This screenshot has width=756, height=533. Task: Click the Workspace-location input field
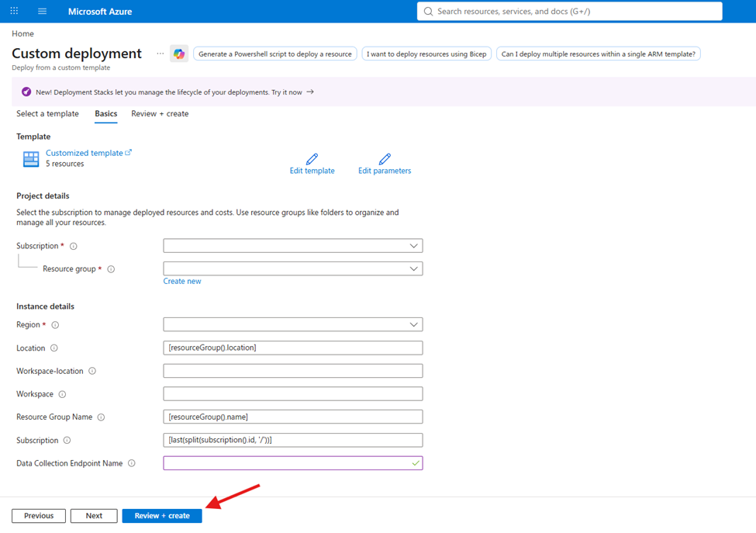pos(292,371)
